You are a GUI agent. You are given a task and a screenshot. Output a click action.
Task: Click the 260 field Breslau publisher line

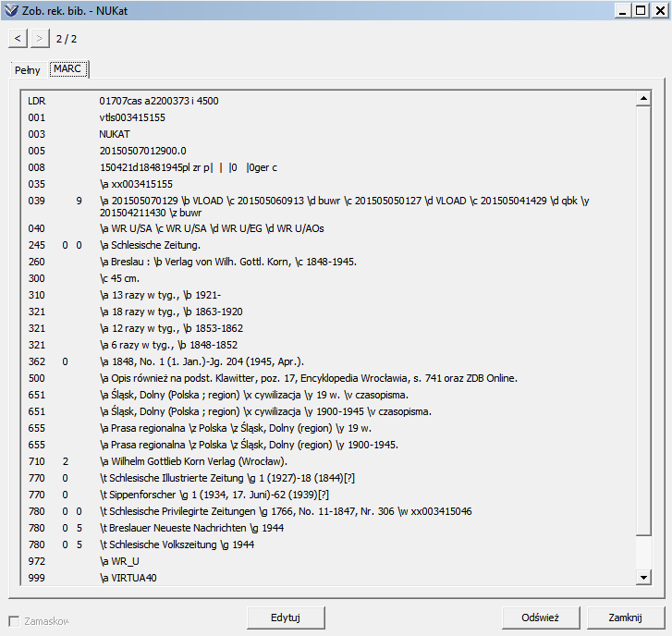(x=228, y=263)
